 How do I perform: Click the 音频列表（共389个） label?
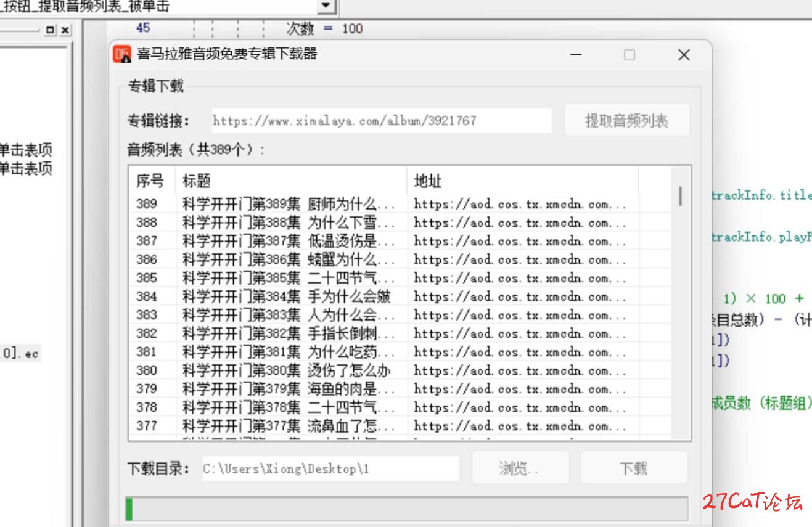pyautogui.click(x=196, y=150)
